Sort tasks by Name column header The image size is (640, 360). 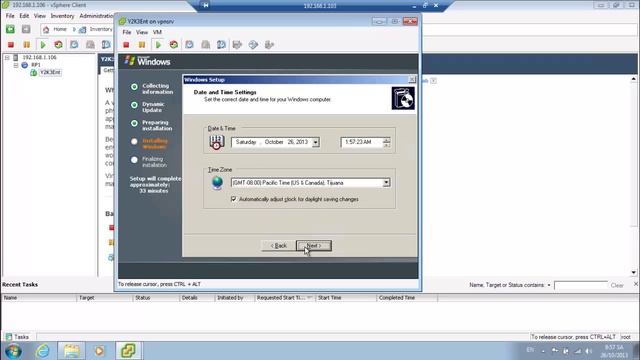[x=39, y=298]
